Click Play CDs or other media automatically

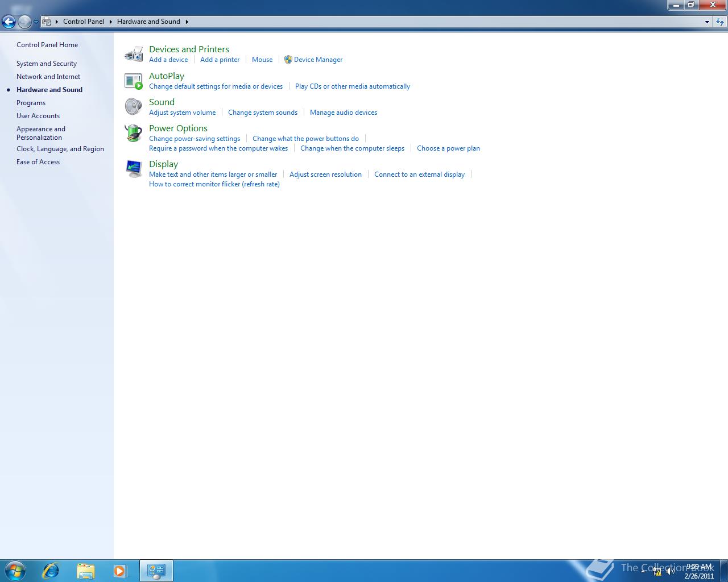pyautogui.click(x=353, y=86)
